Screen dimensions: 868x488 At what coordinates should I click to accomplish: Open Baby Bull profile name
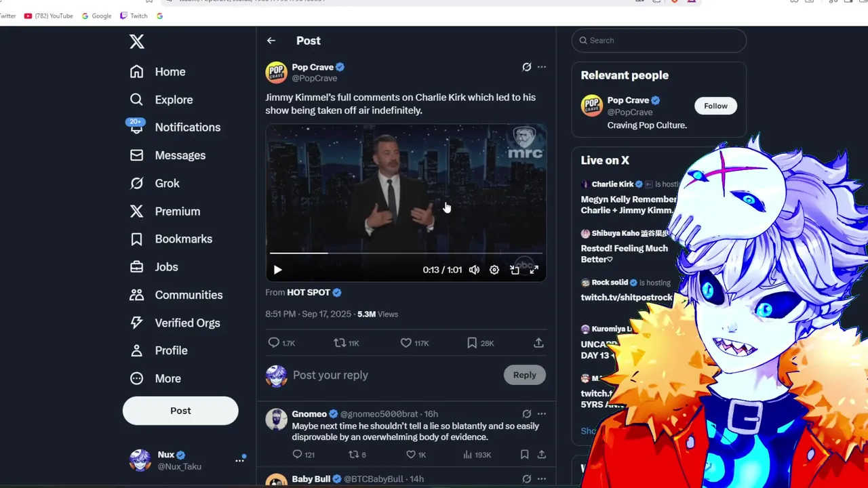311,479
